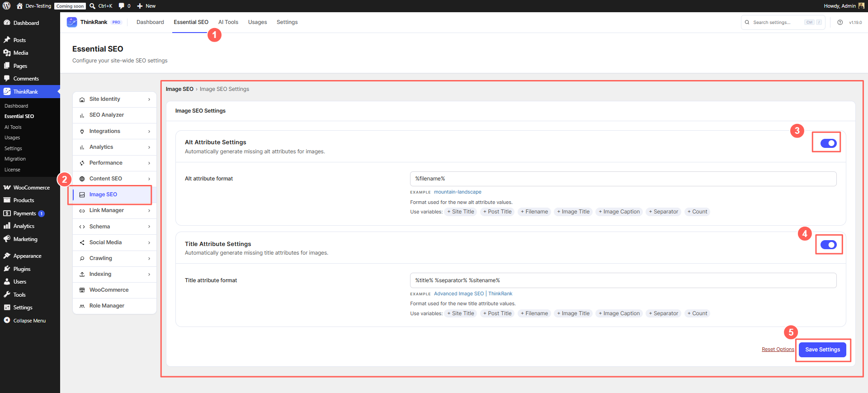Expand the ThinkRank Analytics submenu chevron
Image resolution: width=868 pixels, height=393 pixels.
point(149,147)
